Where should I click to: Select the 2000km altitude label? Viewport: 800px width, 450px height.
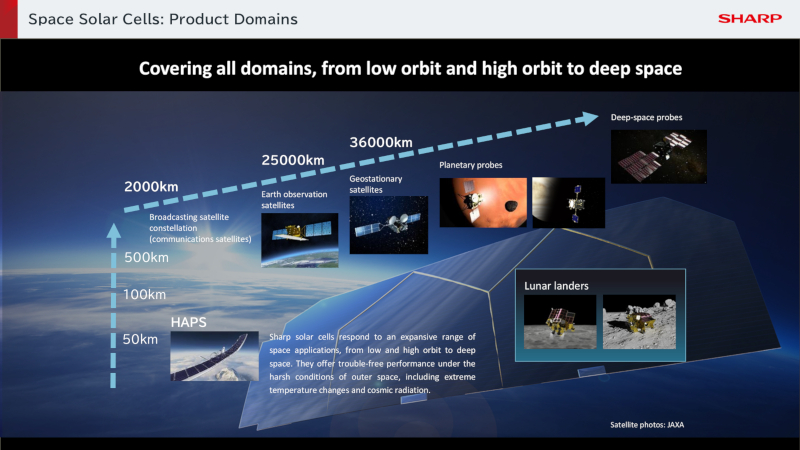[154, 187]
